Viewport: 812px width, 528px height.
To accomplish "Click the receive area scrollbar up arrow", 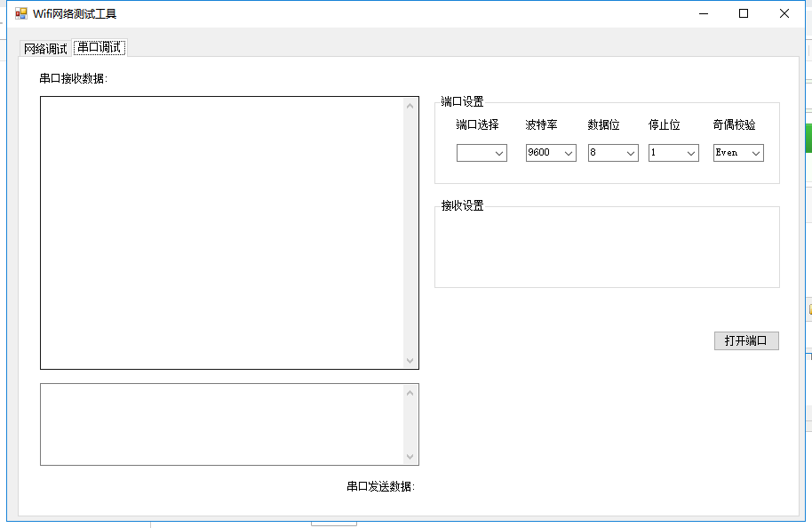I will [410, 106].
